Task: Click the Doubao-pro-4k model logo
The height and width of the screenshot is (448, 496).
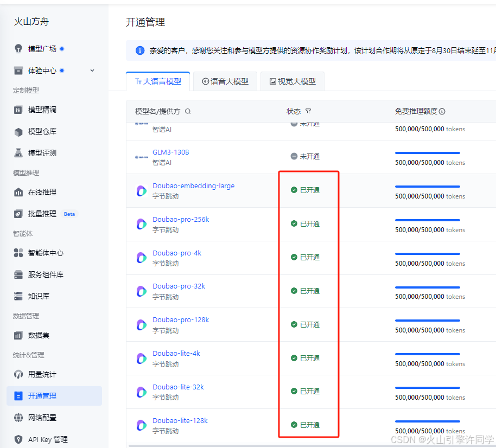Action: click(x=142, y=258)
